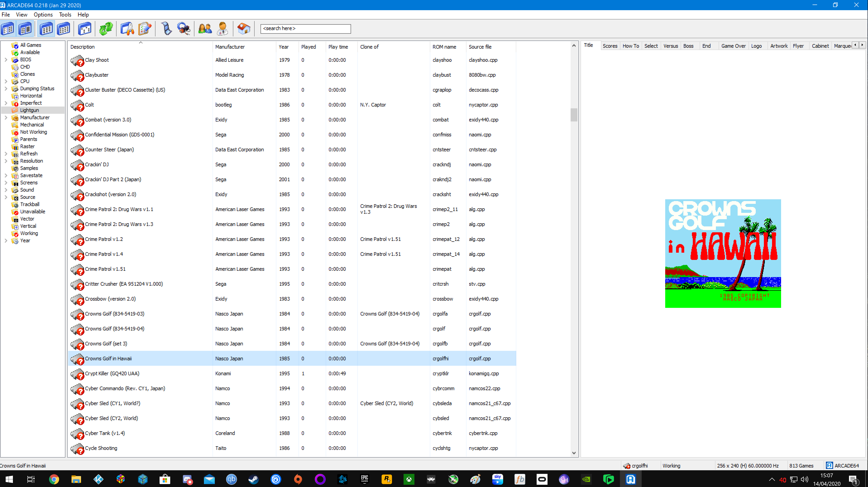Sort list by Source file column header
Image resolution: width=868 pixels, height=487 pixels.
pyautogui.click(x=491, y=47)
